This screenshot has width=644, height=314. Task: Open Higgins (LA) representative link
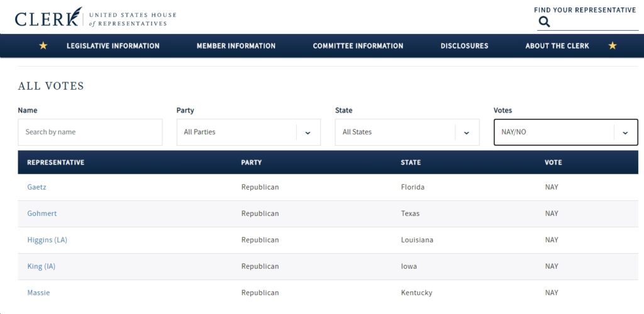point(47,240)
